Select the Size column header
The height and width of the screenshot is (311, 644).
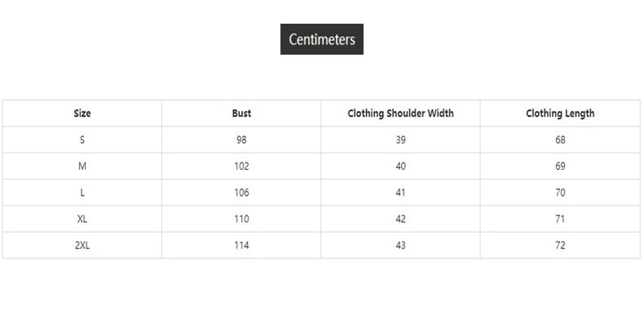coord(82,113)
